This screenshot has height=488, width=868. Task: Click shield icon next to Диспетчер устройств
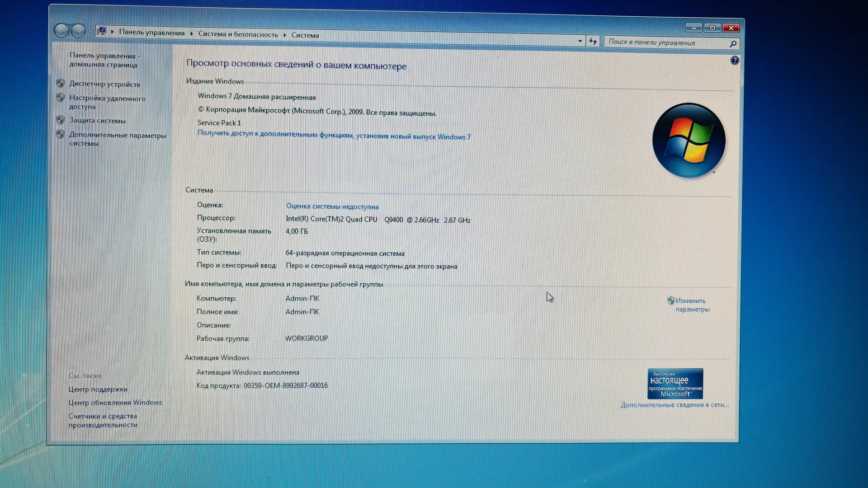pos(60,83)
